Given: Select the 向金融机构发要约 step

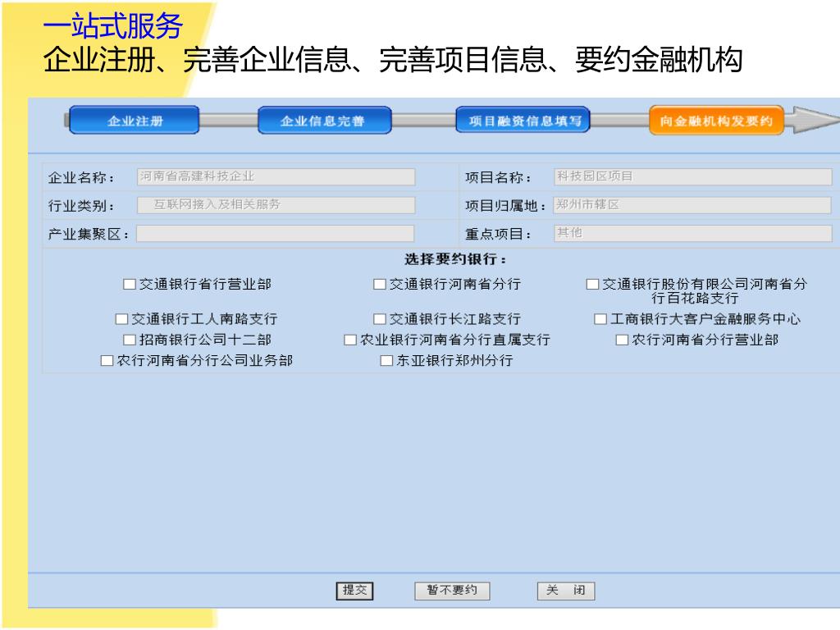Looking at the screenshot, I should pyautogui.click(x=716, y=121).
